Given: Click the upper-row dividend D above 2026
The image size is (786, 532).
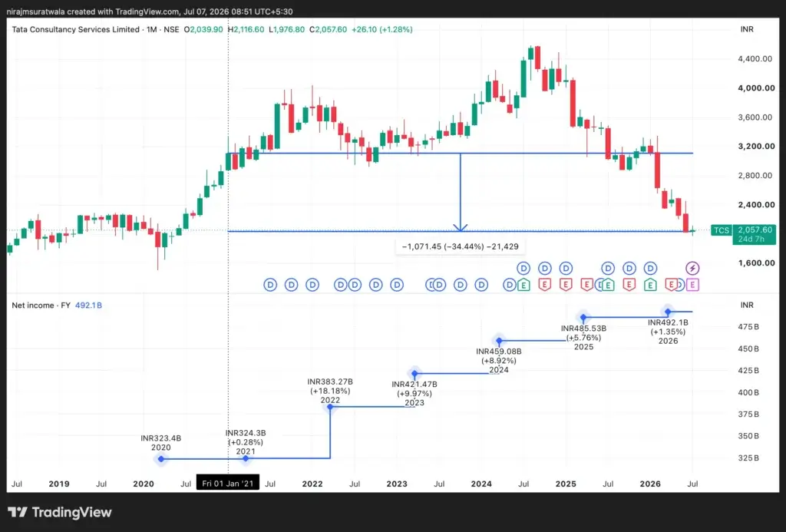Looking at the screenshot, I should coord(650,268).
